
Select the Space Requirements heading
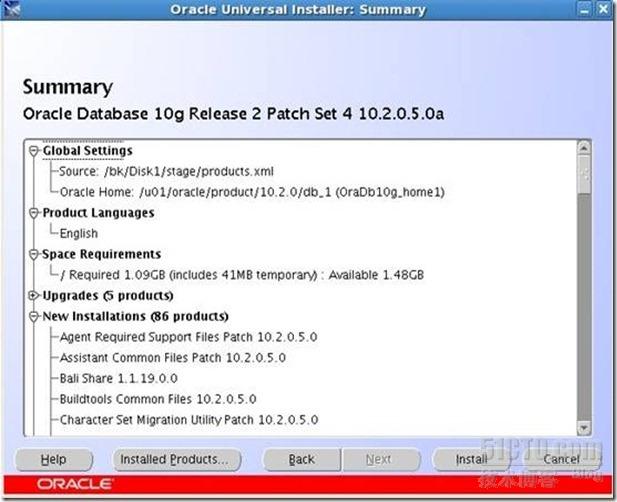(102, 255)
